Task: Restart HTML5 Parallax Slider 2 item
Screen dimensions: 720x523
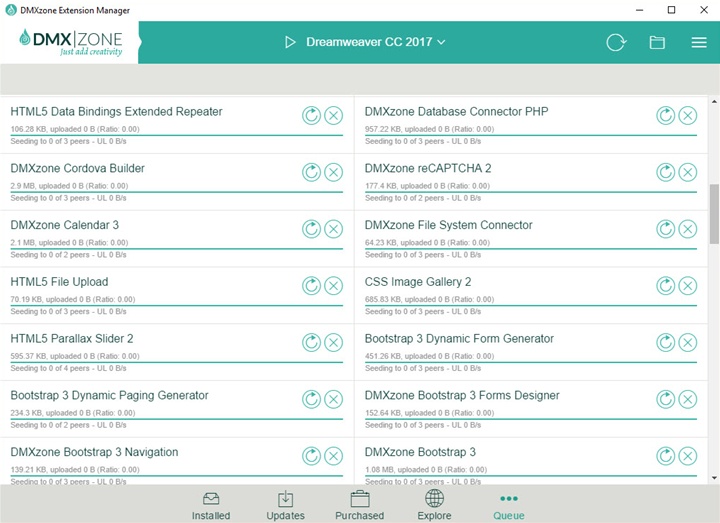Action: tap(311, 343)
